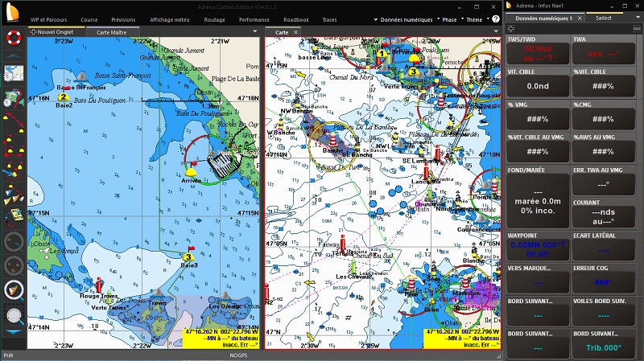Open the Affichage météo menu
This screenshot has height=361, width=644.
pyautogui.click(x=170, y=19)
